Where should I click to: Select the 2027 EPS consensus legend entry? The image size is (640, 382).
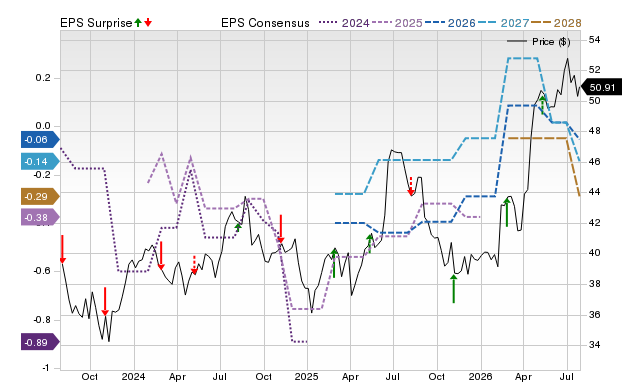point(503,23)
